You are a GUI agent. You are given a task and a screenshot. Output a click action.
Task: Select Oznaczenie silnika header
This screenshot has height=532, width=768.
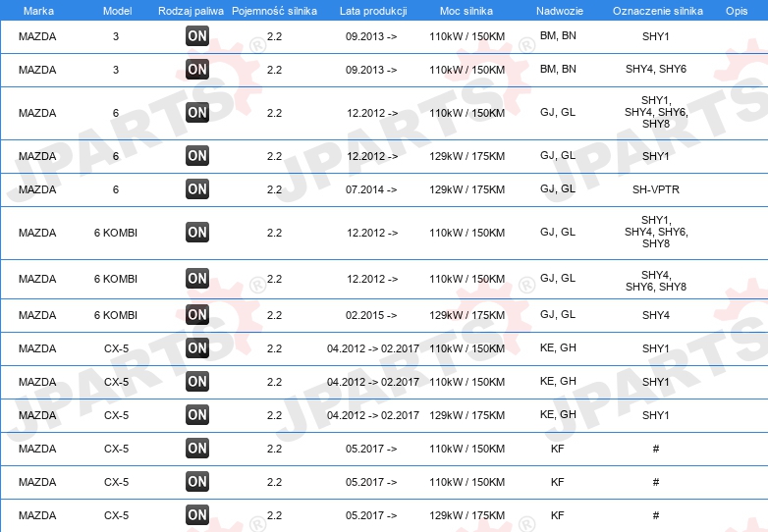coord(658,11)
